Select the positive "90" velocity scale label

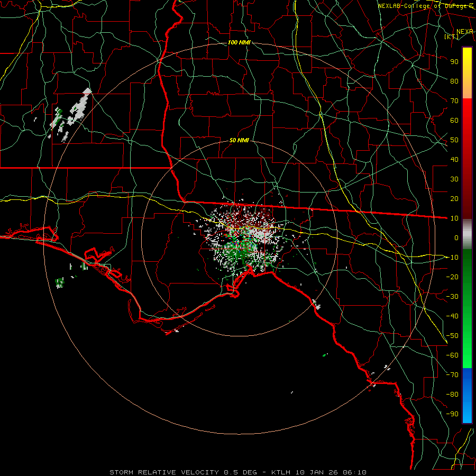(454, 62)
